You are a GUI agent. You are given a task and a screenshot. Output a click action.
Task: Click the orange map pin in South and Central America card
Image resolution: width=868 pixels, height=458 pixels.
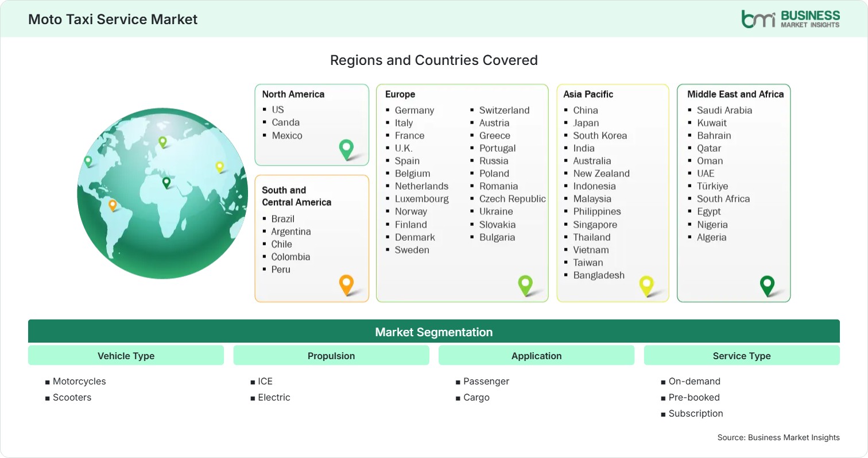346,285
